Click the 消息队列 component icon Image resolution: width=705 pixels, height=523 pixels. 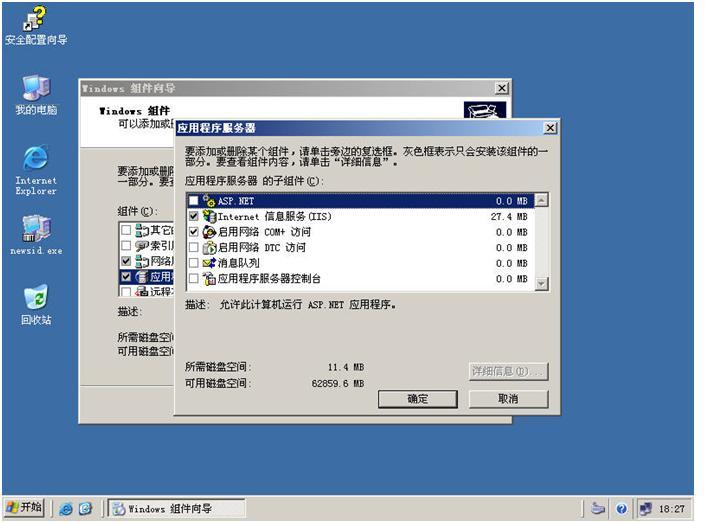tap(209, 262)
